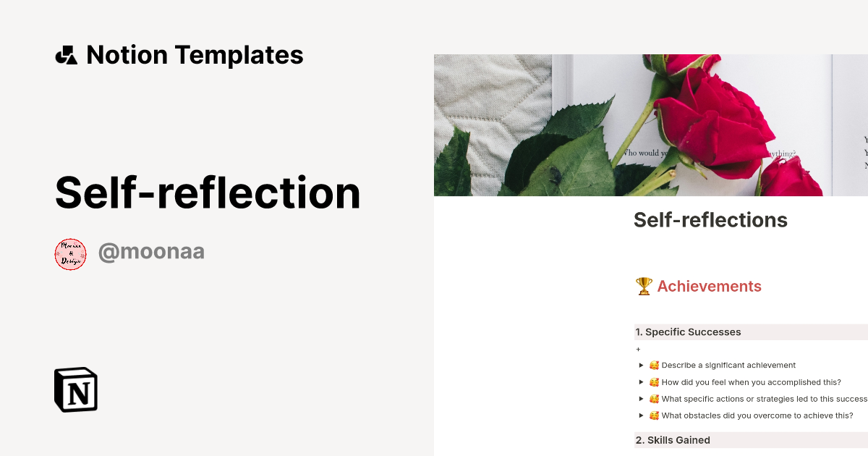Click the plus to add a block
Screen dimensions: 868x456
coord(638,349)
